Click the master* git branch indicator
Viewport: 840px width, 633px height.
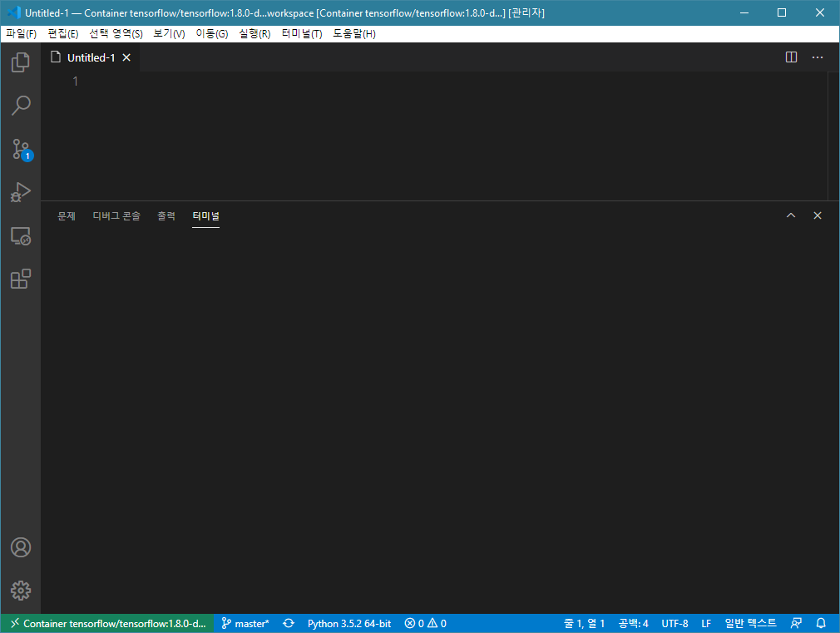(245, 623)
